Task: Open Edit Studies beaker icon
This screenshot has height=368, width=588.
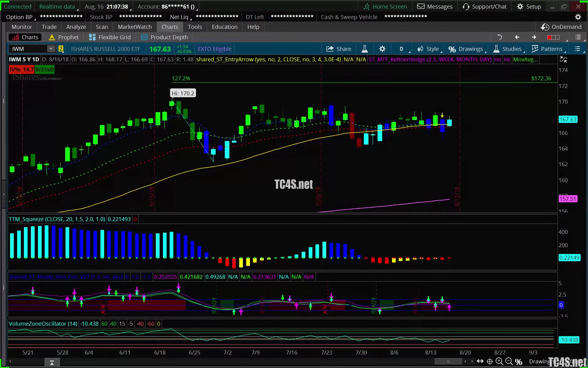Action: click(364, 49)
